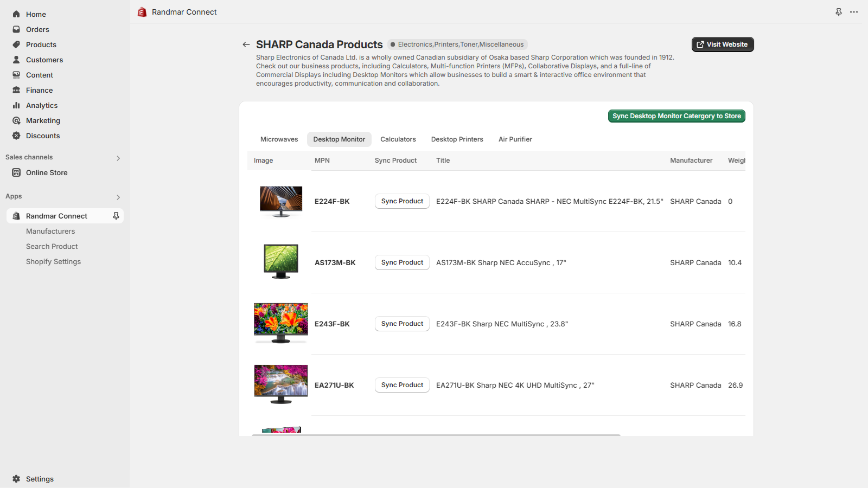Click the Settings gear icon
868x488 pixels.
(x=16, y=479)
